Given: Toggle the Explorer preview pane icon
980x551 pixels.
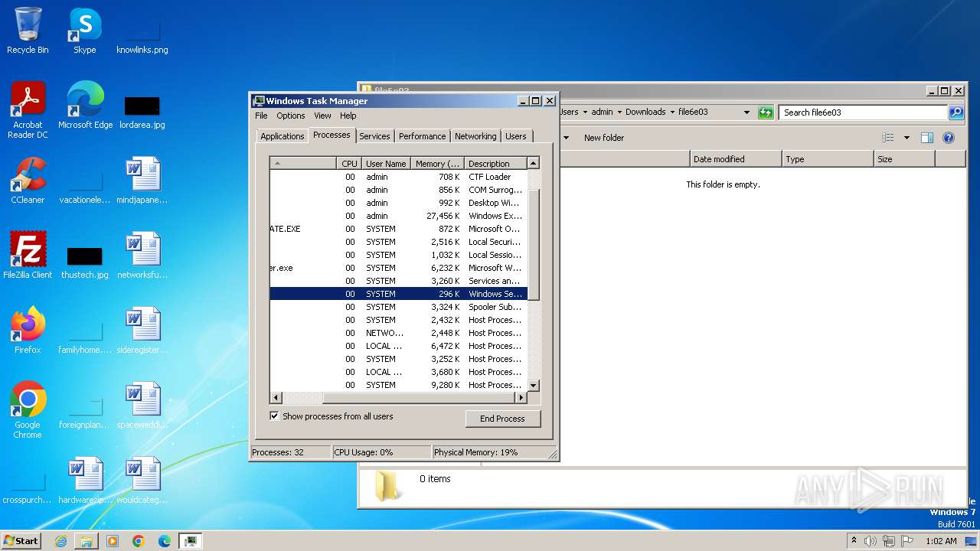Looking at the screenshot, I should click(x=927, y=138).
